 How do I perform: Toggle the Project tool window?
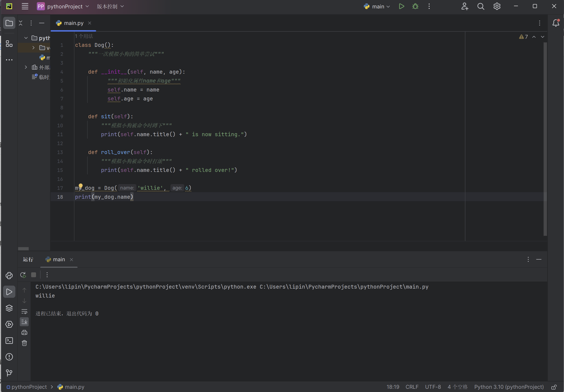(9, 23)
